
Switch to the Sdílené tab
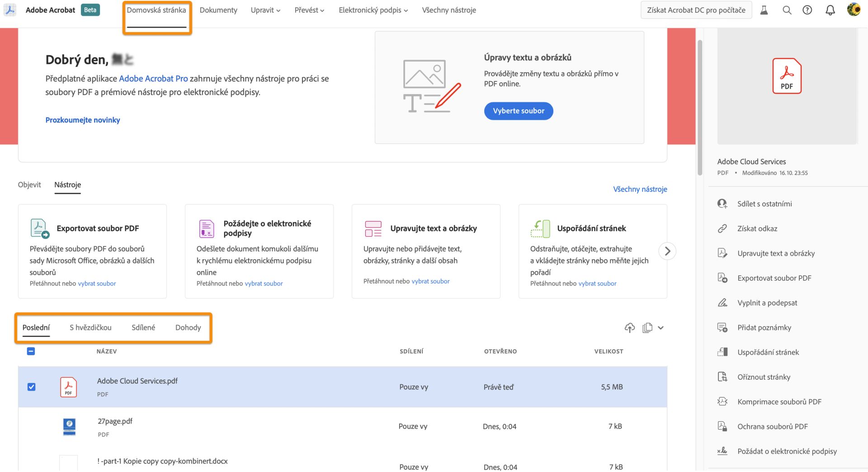pyautogui.click(x=143, y=328)
